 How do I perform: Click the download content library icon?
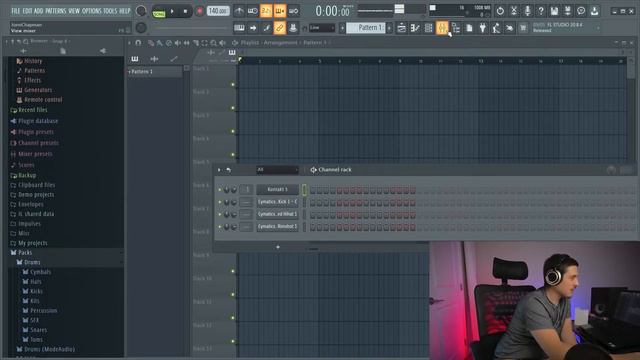(595, 11)
